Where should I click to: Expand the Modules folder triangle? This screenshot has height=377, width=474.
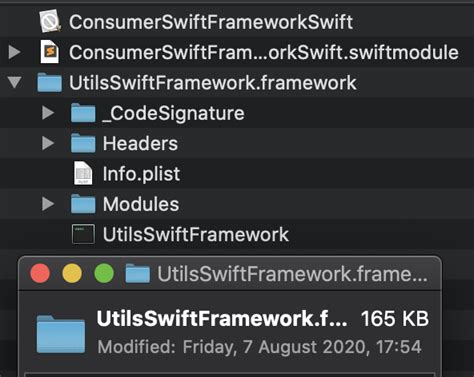coord(48,204)
